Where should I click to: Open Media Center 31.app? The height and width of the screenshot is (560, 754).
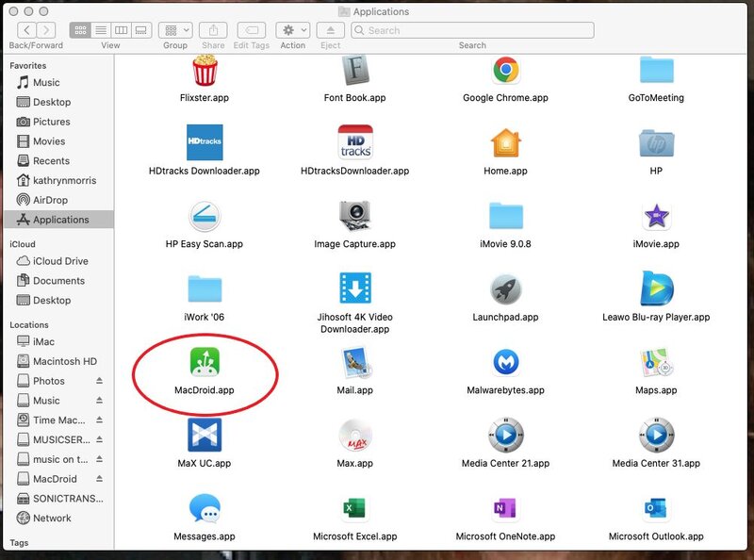656,435
